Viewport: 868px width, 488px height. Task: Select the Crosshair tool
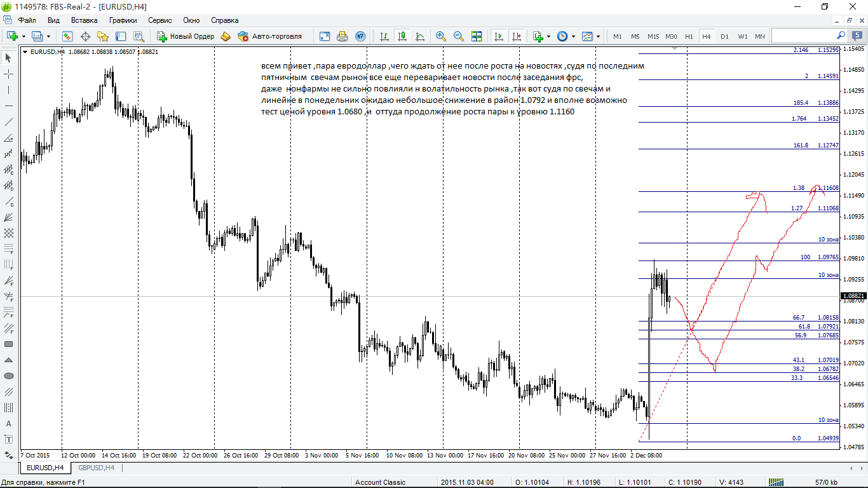9,74
